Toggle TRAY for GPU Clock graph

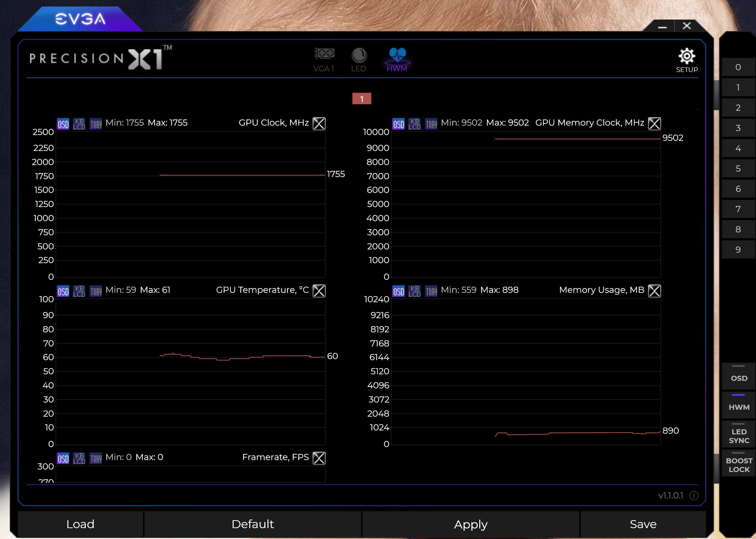(x=96, y=124)
